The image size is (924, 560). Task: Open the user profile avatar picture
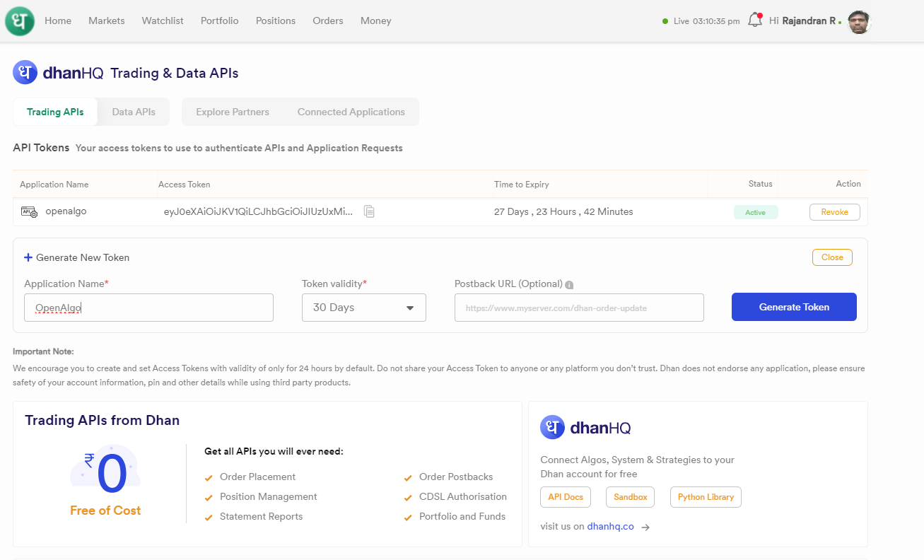click(x=859, y=22)
